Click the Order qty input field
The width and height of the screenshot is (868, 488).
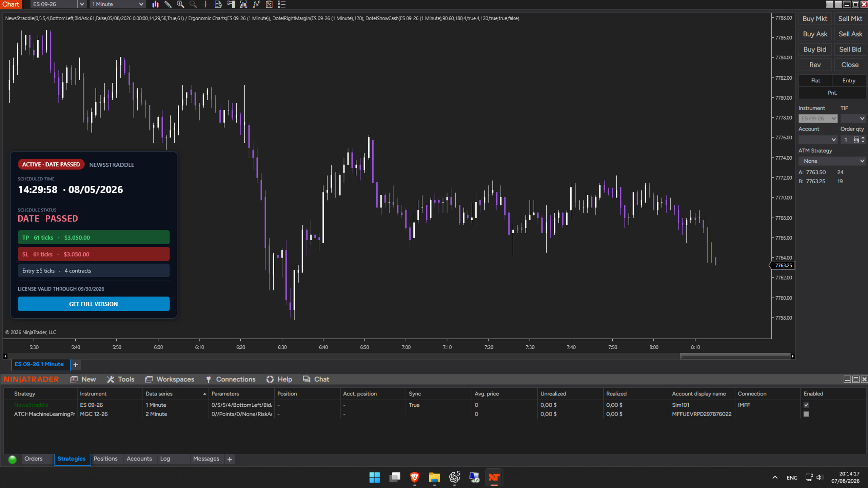[847, 140]
